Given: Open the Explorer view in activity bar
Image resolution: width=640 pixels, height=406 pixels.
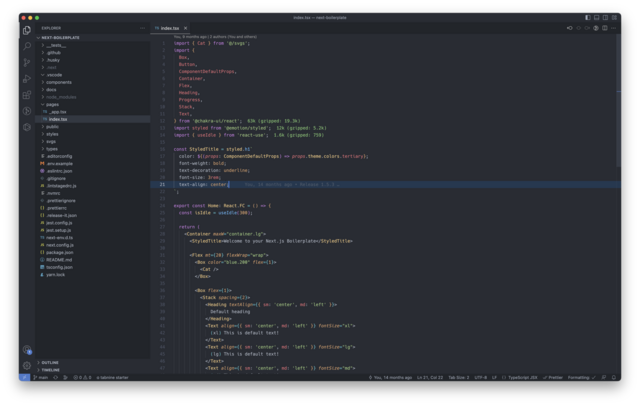Looking at the screenshot, I should point(27,30).
